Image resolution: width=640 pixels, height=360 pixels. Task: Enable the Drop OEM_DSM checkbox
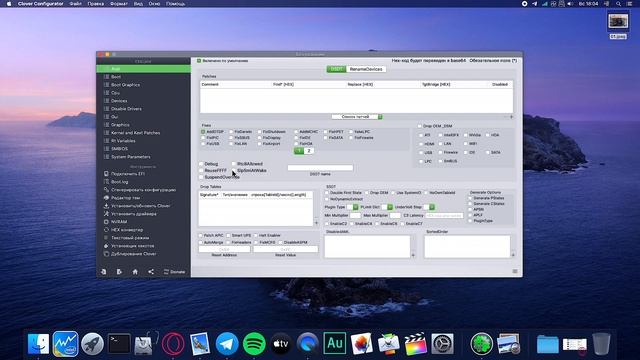point(420,126)
